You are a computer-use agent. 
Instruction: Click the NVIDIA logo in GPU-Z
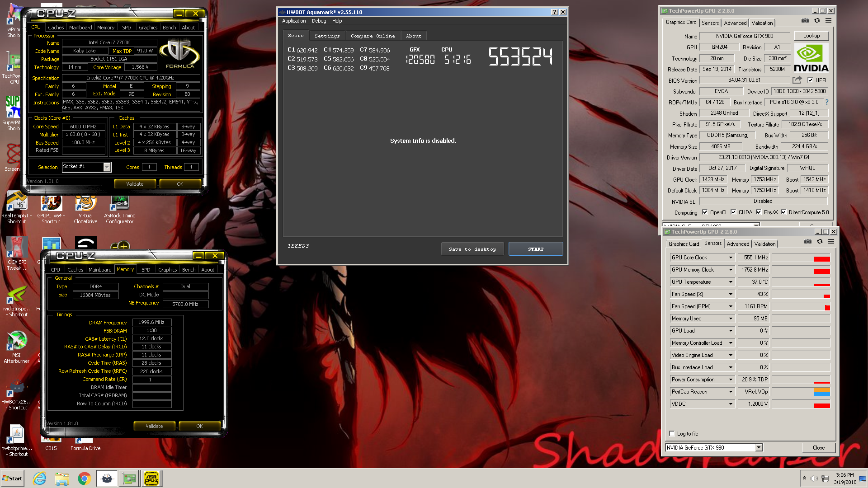tap(811, 57)
